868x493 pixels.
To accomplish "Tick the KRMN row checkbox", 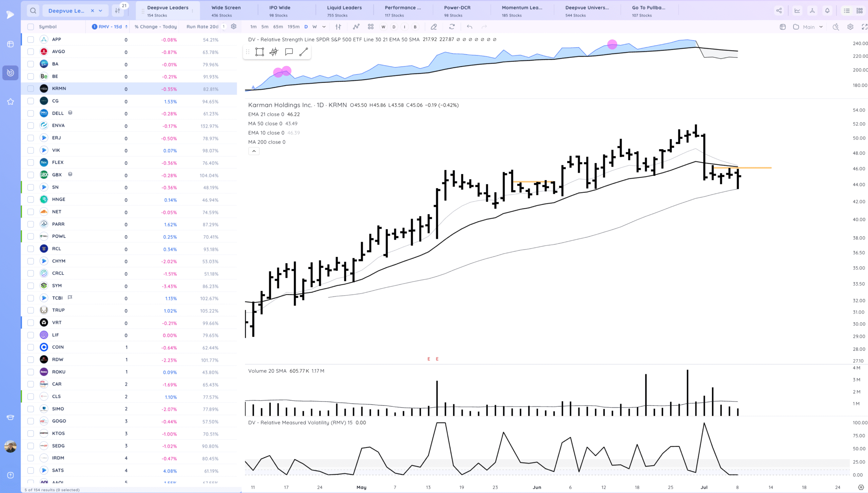I will click(x=31, y=89).
